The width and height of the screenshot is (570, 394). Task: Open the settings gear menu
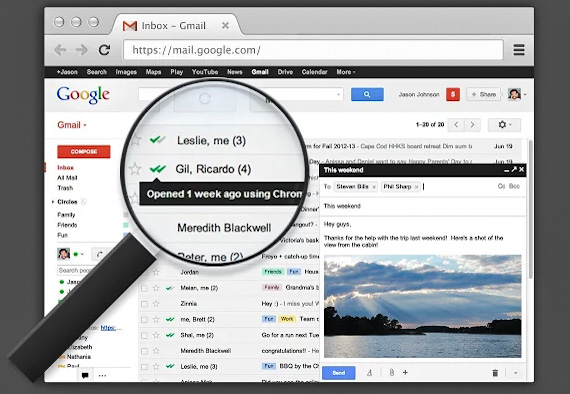504,125
